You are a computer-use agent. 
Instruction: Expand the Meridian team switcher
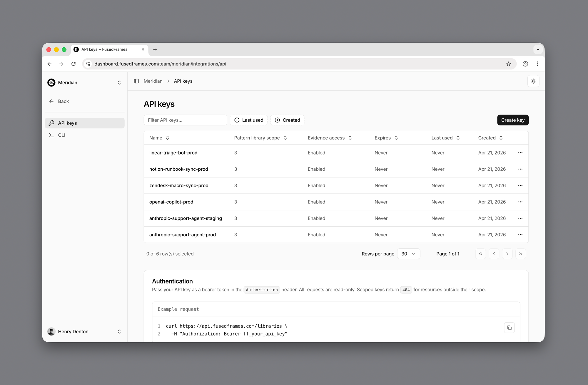[x=84, y=83]
